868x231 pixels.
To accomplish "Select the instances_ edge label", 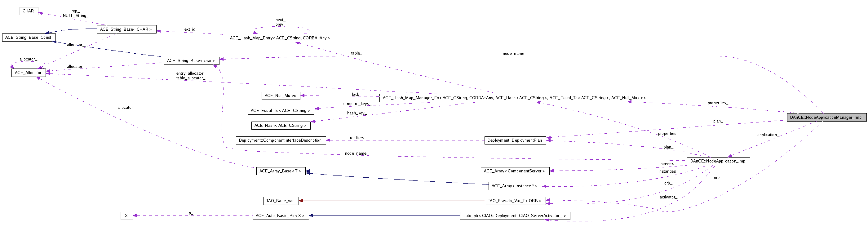I will pyautogui.click(x=668, y=172).
